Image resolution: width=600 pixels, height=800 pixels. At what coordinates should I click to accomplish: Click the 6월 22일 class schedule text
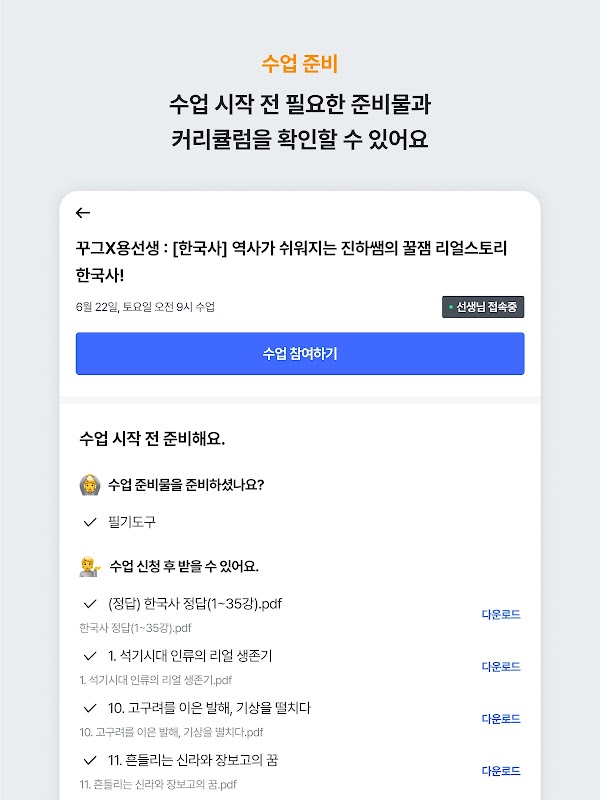[x=145, y=307]
